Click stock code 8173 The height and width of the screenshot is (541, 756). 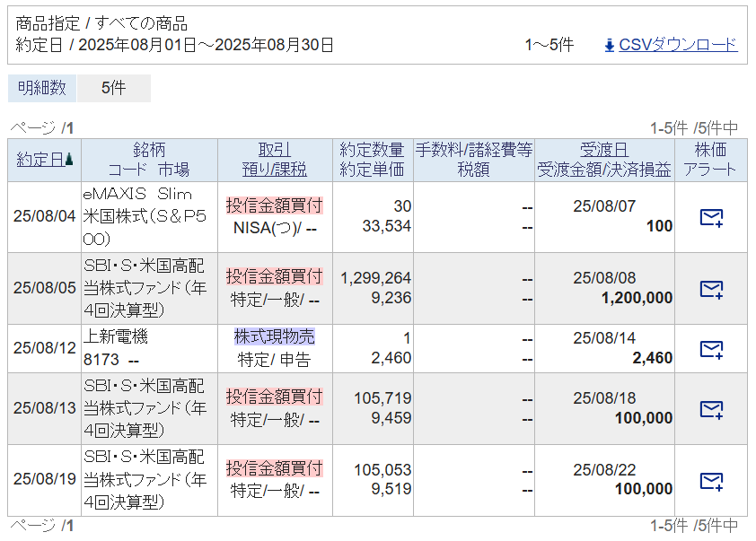click(x=101, y=360)
